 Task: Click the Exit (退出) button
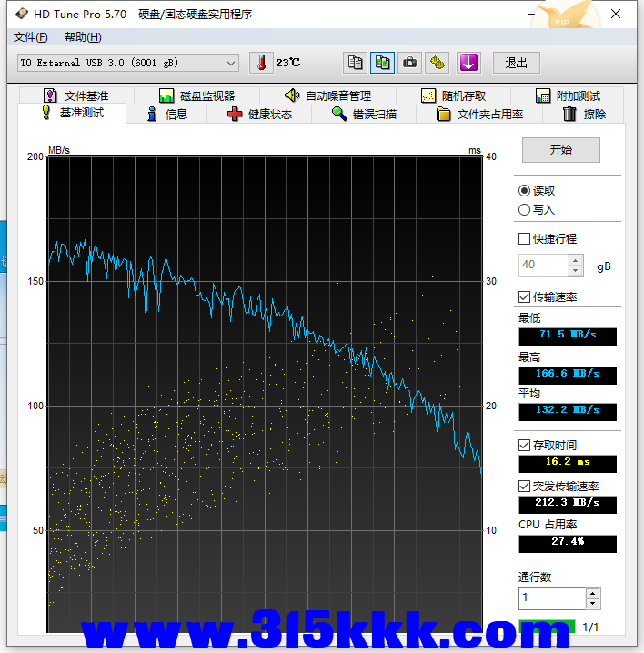[x=517, y=63]
